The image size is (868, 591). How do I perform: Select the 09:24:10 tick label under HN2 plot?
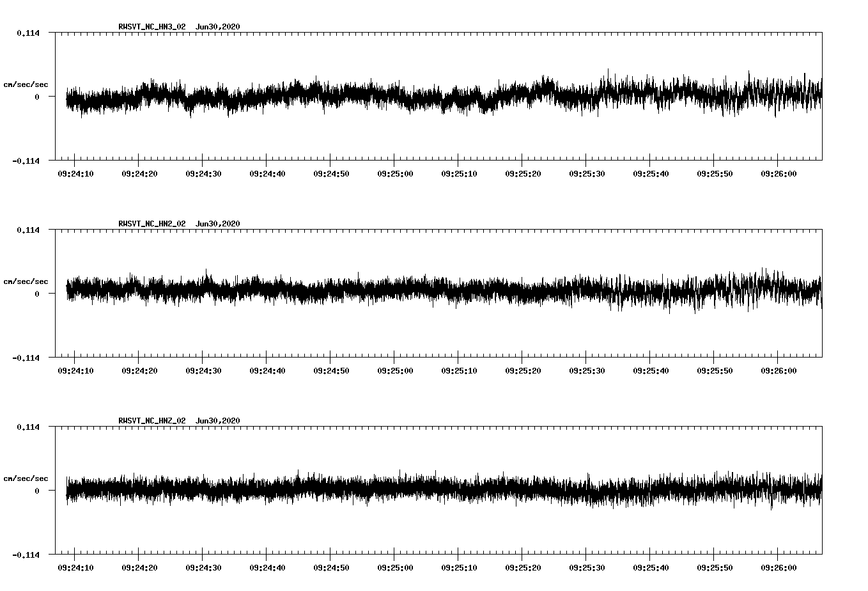[75, 370]
